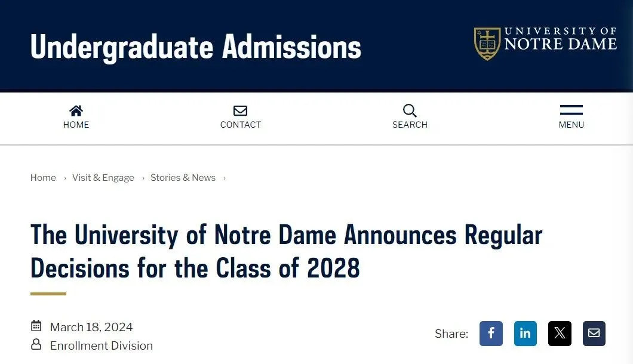Select the CONTACT nav label
The width and height of the screenshot is (633, 364).
click(241, 125)
